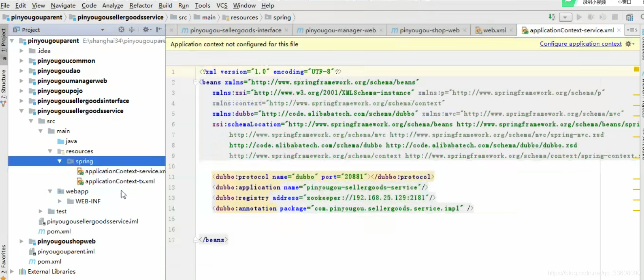Open the File menu

coord(5,5)
